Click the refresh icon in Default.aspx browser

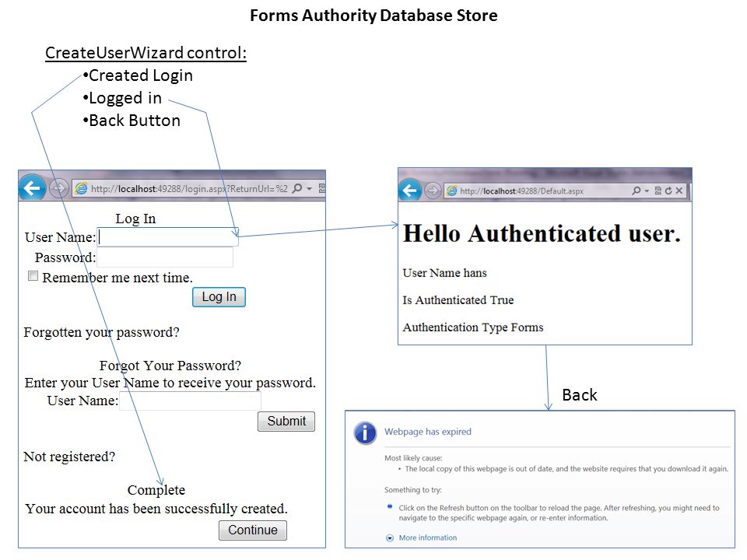(x=668, y=191)
